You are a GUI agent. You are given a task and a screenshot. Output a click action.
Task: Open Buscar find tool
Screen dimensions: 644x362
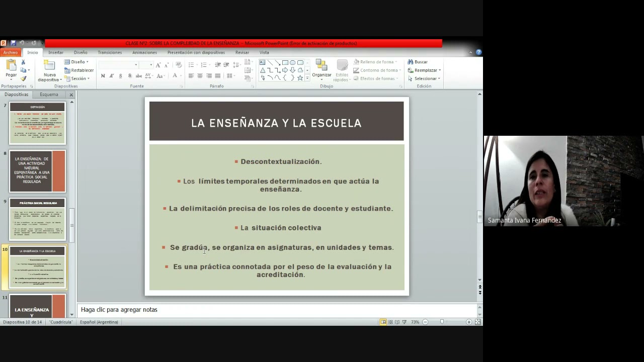pyautogui.click(x=418, y=62)
